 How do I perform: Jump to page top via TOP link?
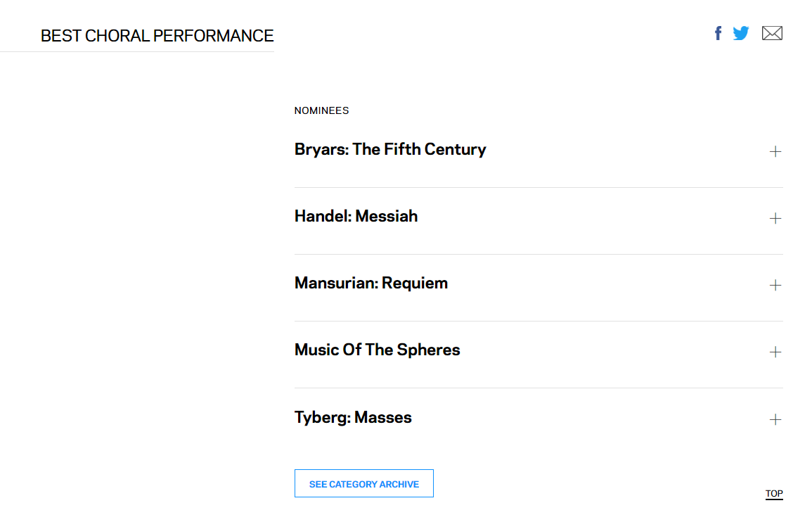click(774, 494)
